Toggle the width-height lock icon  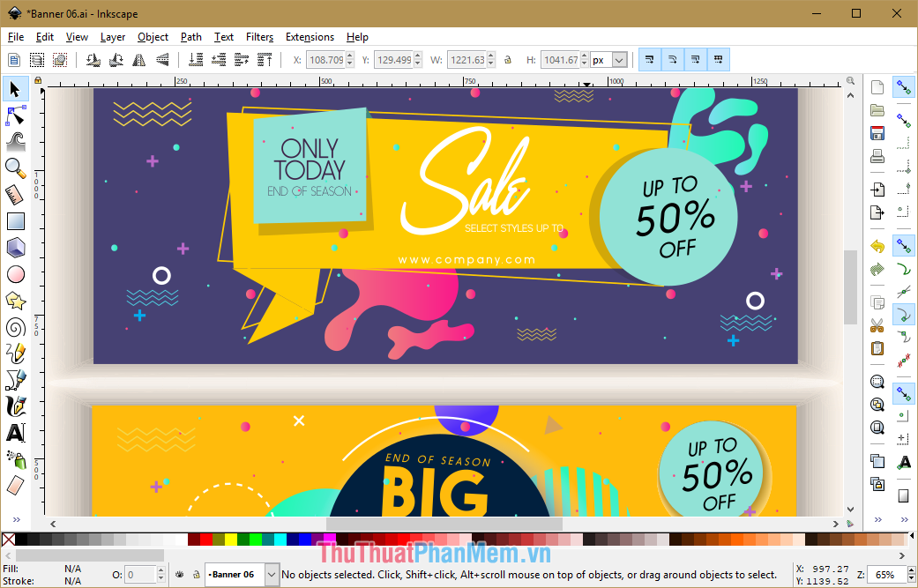pos(508,60)
